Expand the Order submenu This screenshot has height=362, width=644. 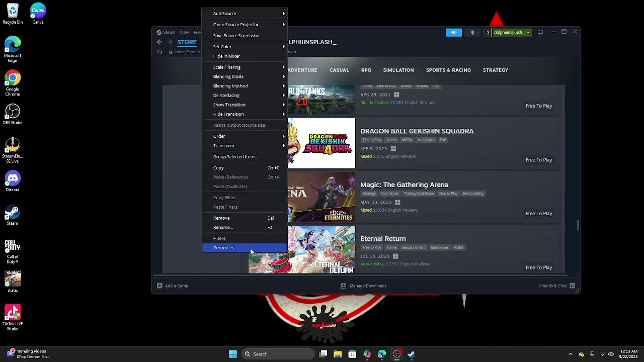click(x=244, y=136)
